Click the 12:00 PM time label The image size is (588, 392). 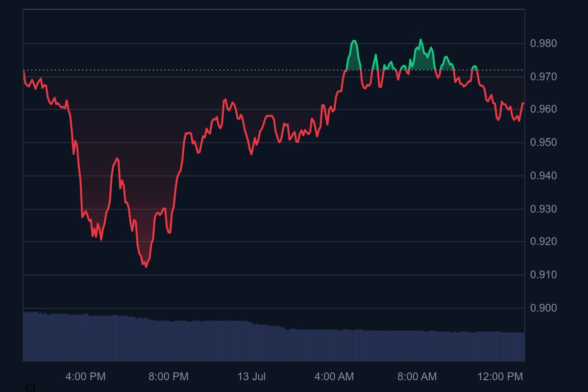tap(500, 377)
